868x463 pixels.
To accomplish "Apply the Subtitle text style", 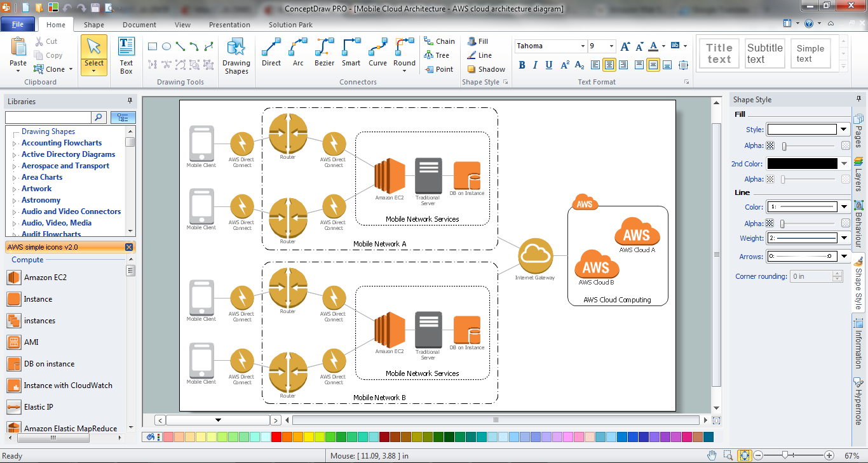I will pyautogui.click(x=764, y=53).
